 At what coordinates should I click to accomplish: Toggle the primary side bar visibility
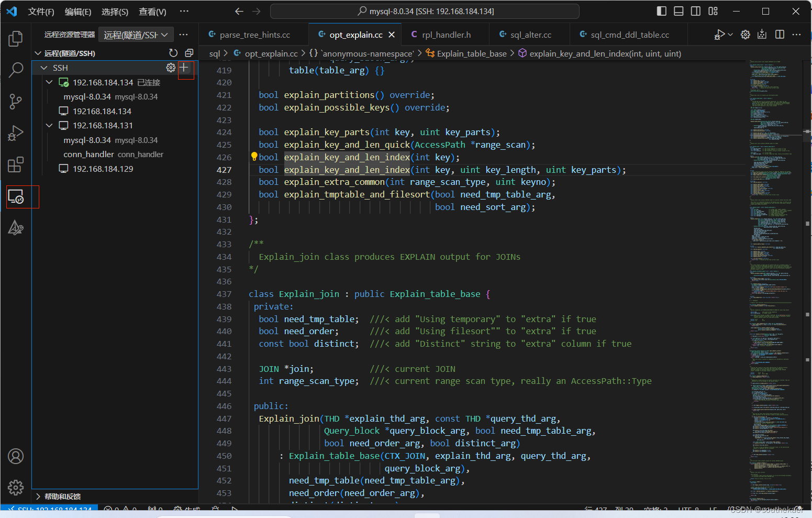(661, 10)
